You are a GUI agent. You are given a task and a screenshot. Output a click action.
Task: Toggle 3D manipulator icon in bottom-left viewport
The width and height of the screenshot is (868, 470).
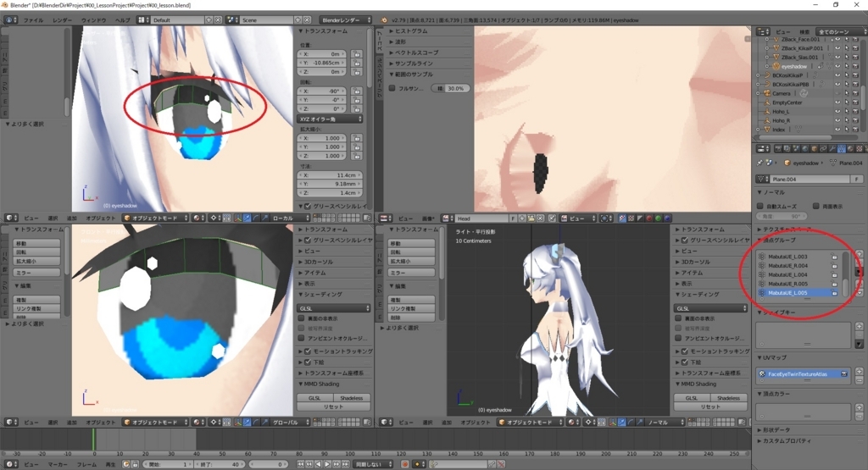238,422
